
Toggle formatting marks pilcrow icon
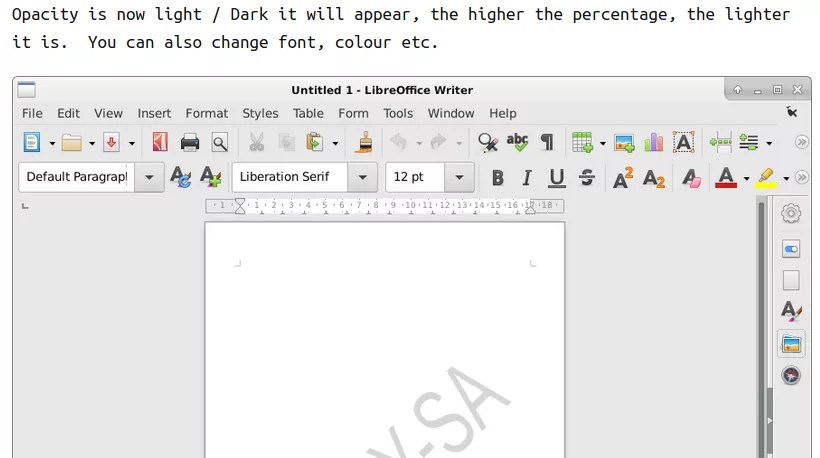click(547, 142)
